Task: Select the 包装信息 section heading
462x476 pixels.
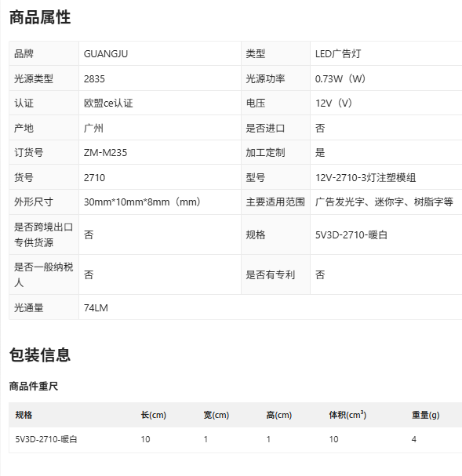Action: pos(40,354)
